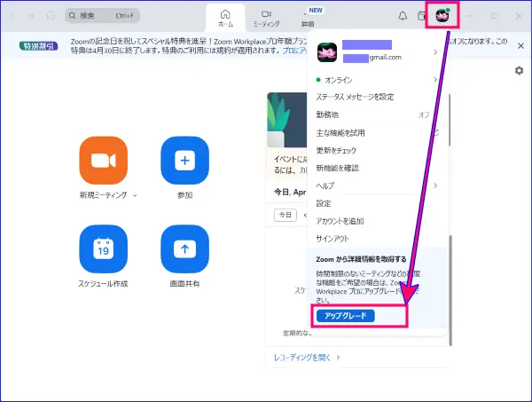Viewport: 532px width, 402px height.
Task: Open 設定 from the profile menu
Action: click(324, 203)
